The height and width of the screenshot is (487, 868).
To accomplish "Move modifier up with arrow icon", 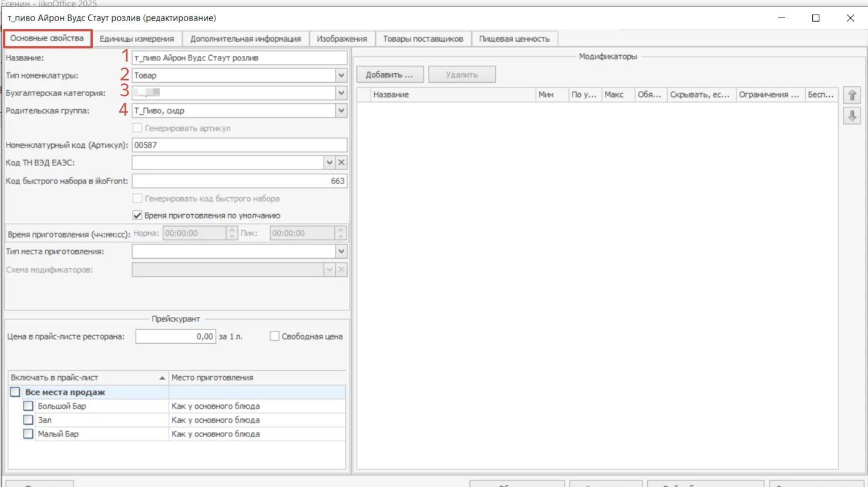I will (852, 95).
